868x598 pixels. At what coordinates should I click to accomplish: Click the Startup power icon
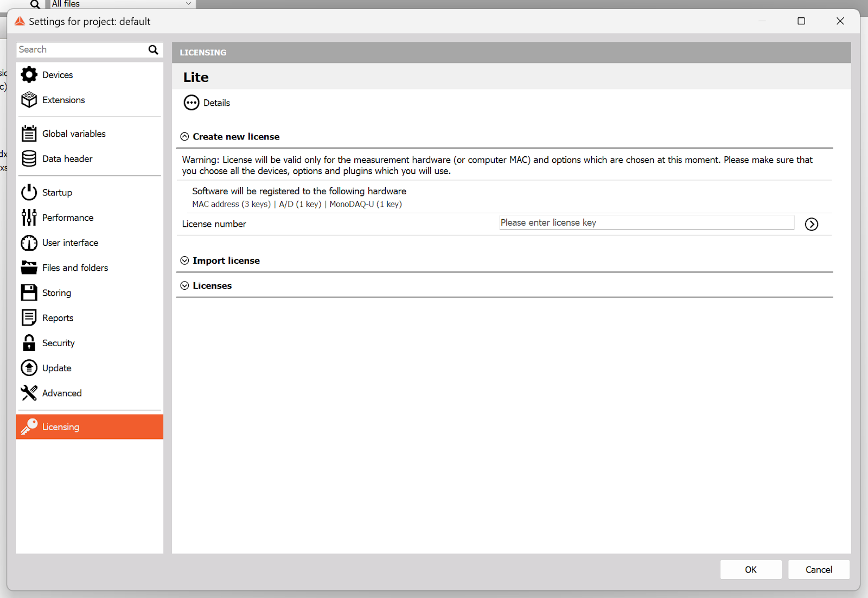[29, 192]
